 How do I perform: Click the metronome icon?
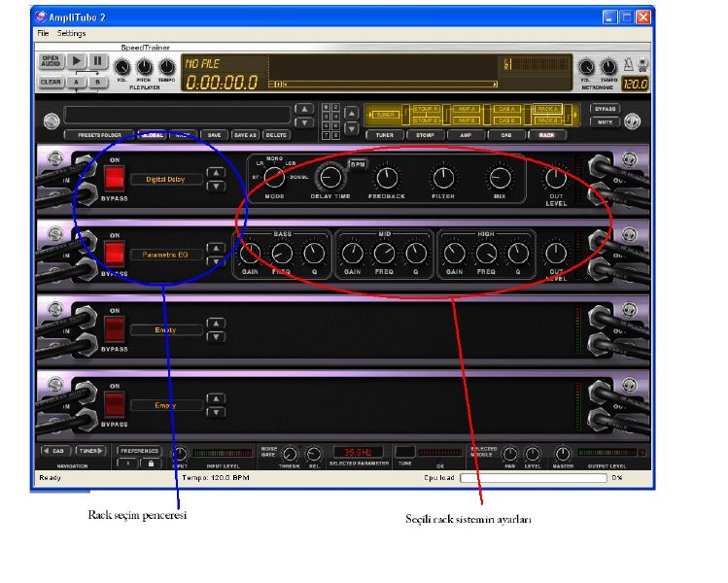pyautogui.click(x=629, y=63)
